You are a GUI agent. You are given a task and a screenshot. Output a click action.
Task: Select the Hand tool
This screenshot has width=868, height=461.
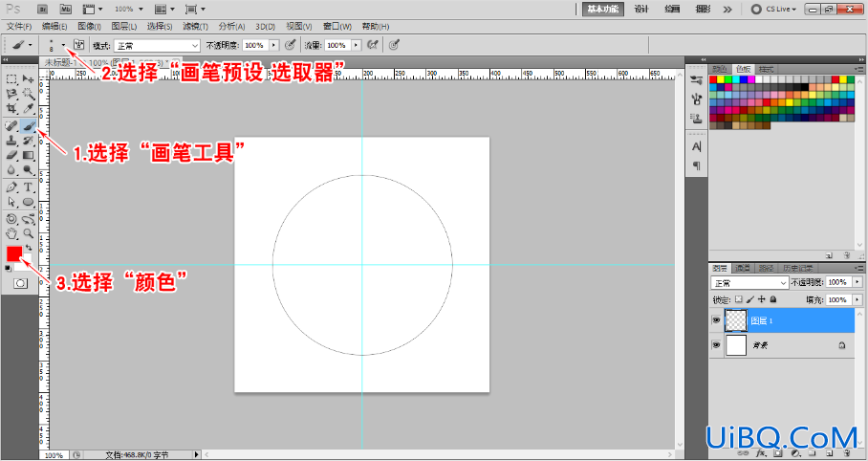point(11,233)
